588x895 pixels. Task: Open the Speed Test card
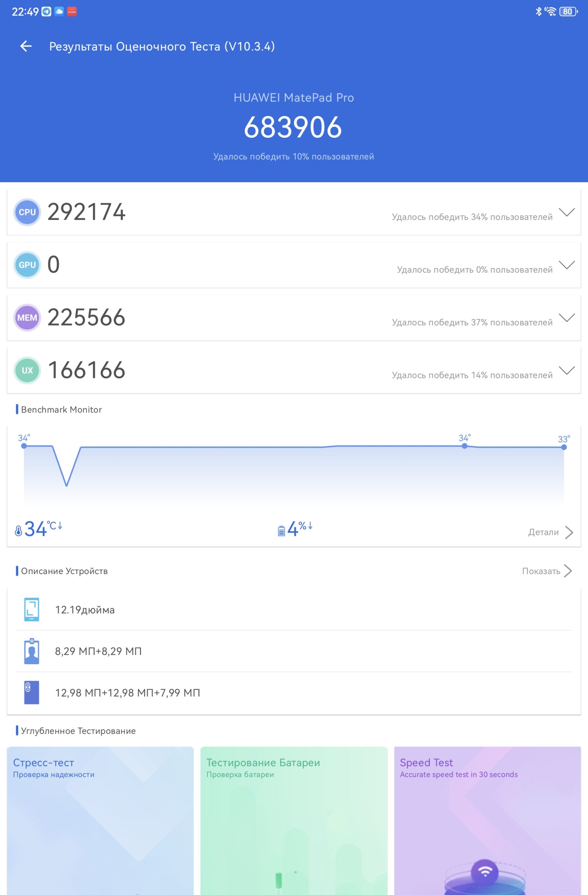coord(488,821)
